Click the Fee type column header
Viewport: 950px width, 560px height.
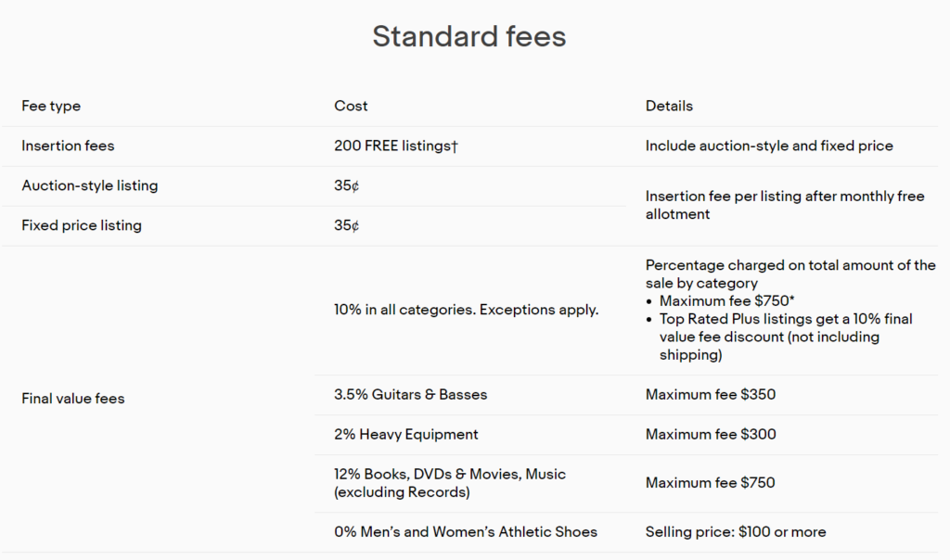51,106
